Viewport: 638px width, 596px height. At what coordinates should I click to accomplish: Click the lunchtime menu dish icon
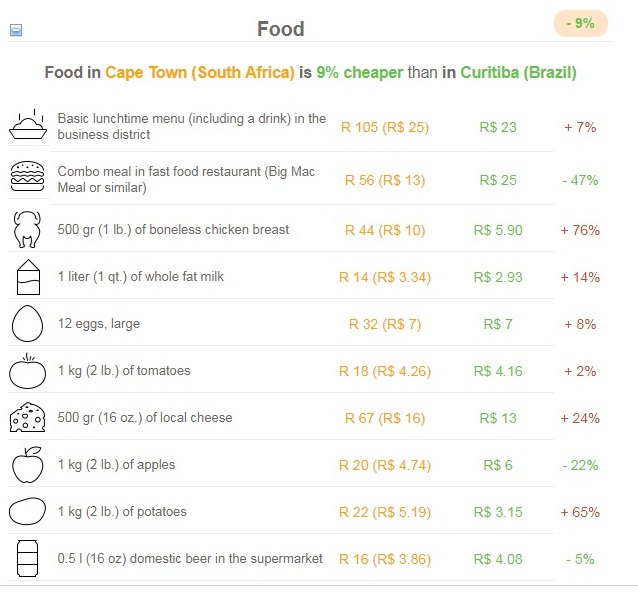coord(27,127)
